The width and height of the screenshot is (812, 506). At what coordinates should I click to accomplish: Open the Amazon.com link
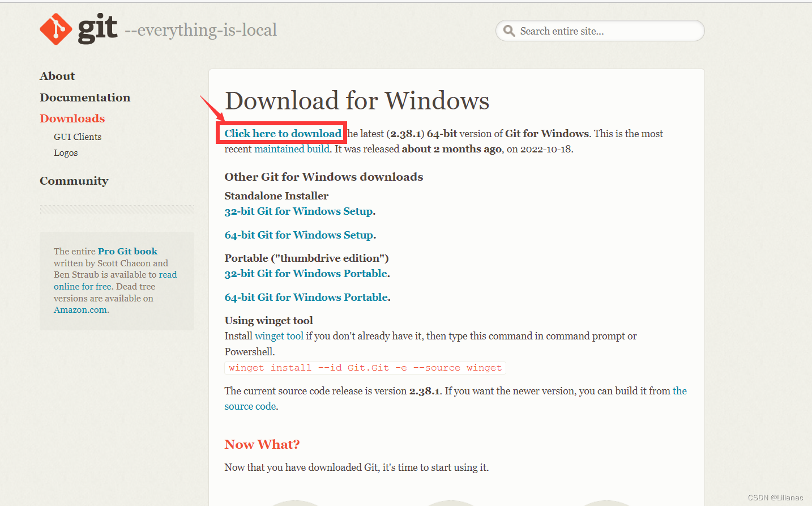tap(80, 310)
